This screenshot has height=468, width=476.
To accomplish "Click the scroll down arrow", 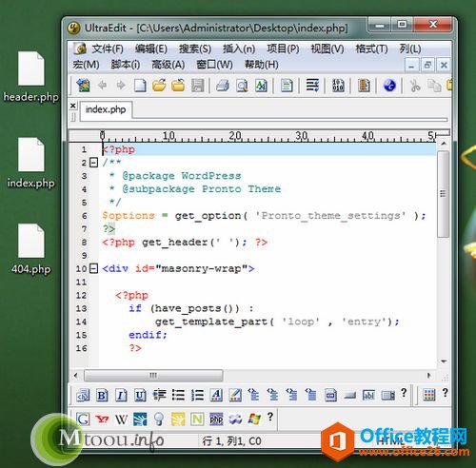I will [444, 361].
